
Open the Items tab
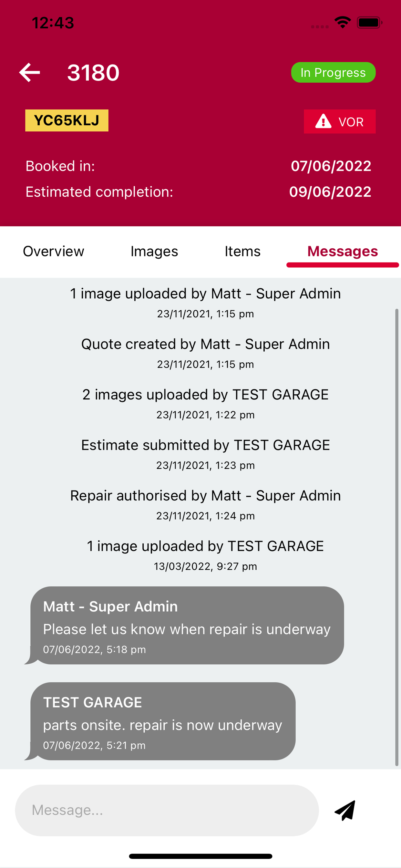(242, 251)
